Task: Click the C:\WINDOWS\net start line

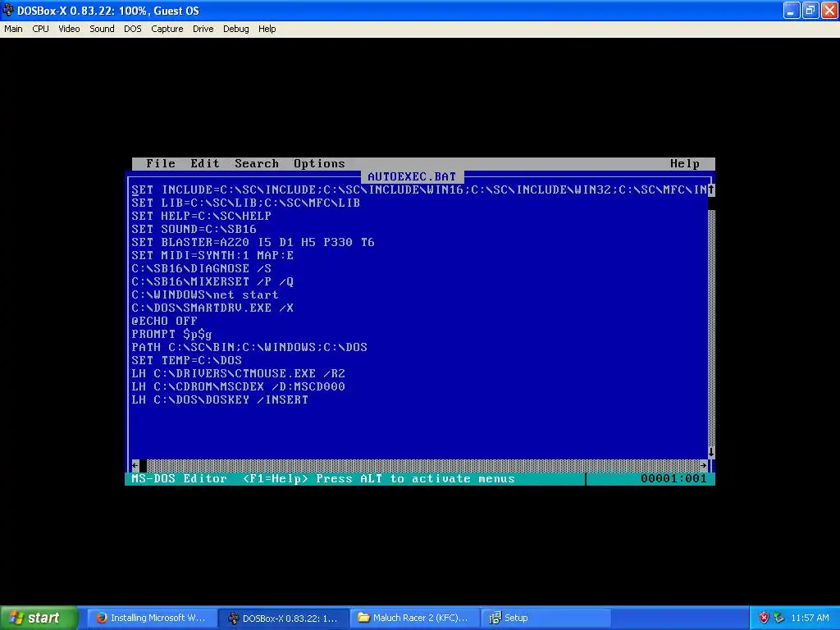Action: 205,294
